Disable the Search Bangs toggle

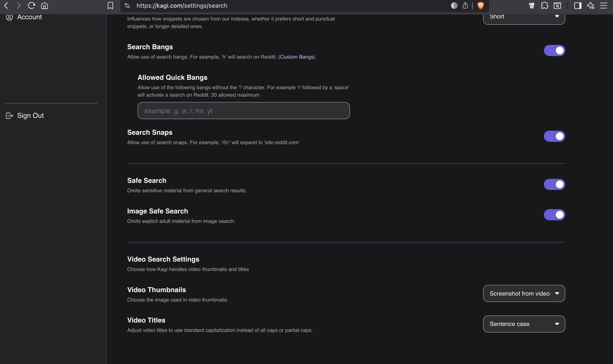point(554,50)
